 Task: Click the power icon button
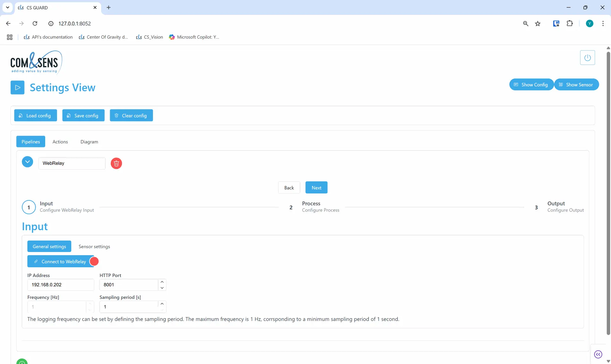[587, 58]
